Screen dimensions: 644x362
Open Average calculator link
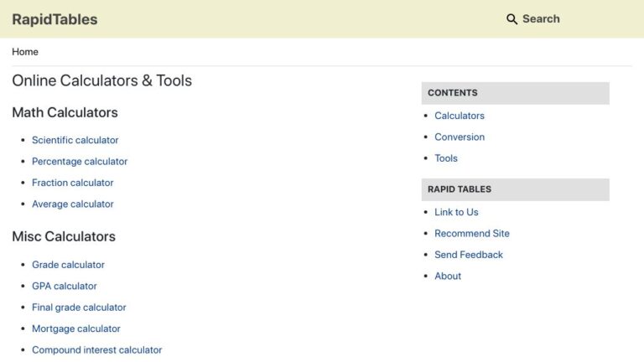(x=73, y=204)
